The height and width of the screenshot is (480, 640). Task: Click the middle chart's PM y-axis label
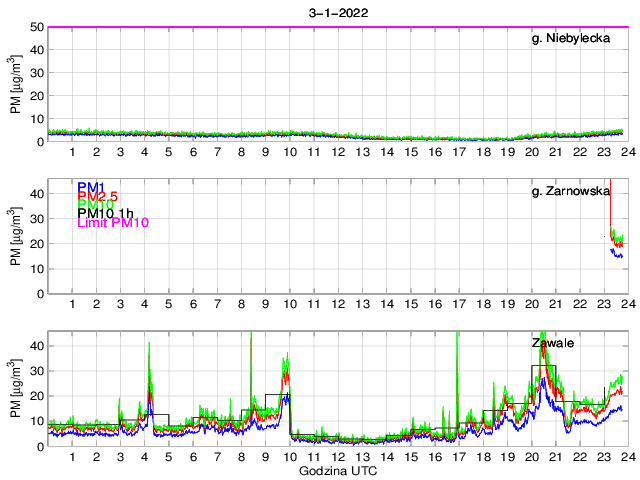(16, 236)
